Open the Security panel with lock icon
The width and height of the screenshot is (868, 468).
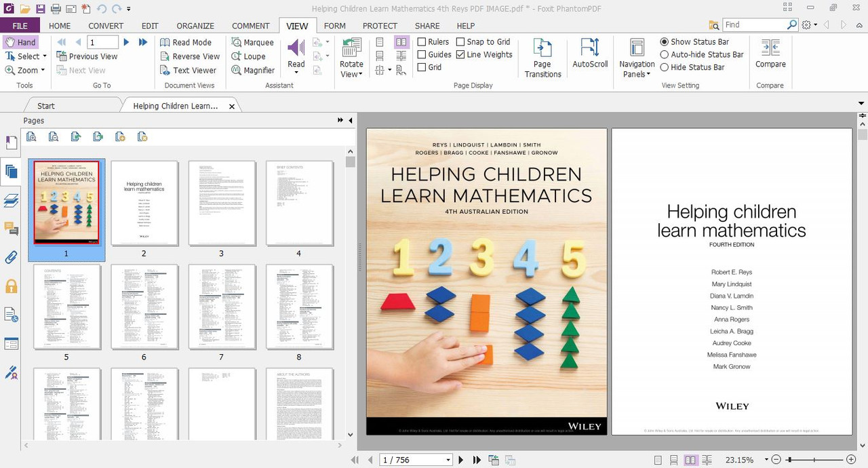pos(11,286)
